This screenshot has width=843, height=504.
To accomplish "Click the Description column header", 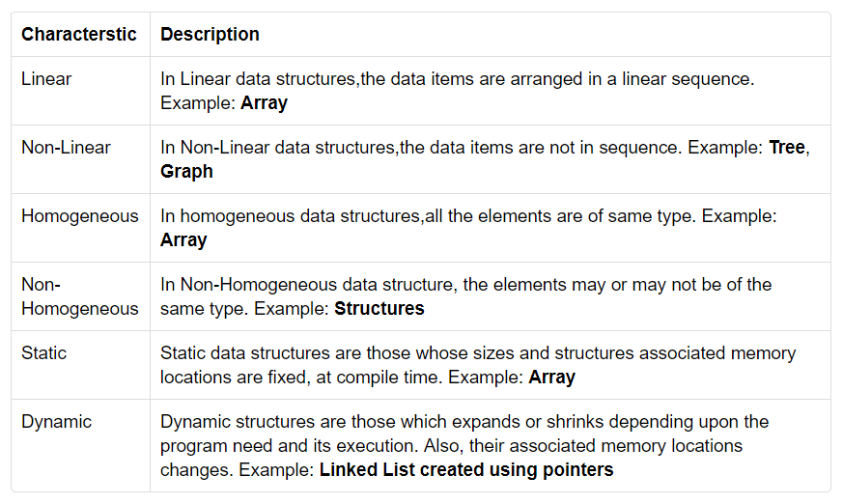I will pos(210,35).
